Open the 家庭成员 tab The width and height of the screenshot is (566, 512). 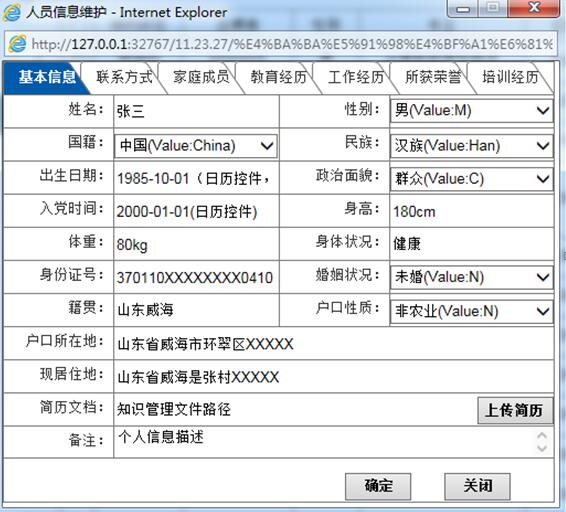point(201,77)
